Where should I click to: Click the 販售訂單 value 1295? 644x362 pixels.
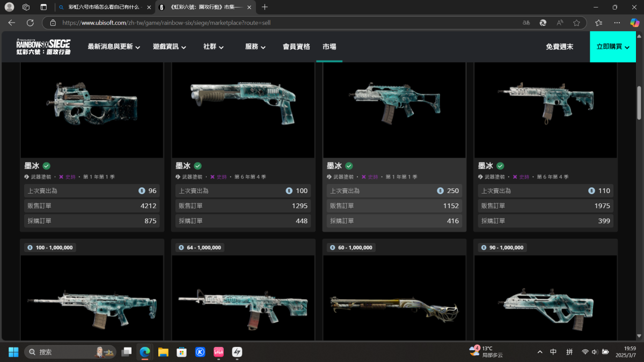299,206
